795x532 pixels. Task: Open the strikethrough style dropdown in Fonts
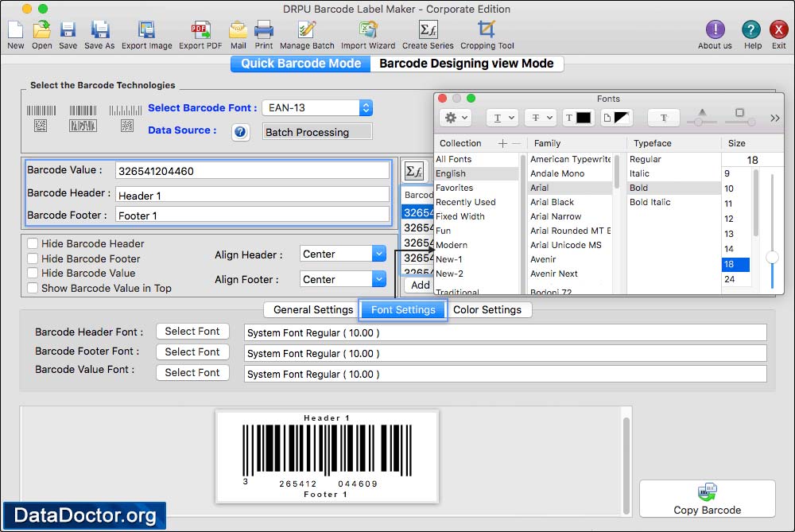(x=541, y=118)
